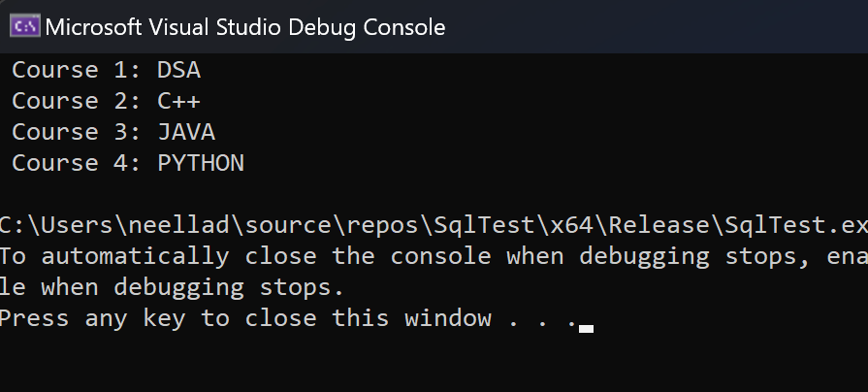The height and width of the screenshot is (392, 868).
Task: Click the word JAVA in output
Action: 186,133
